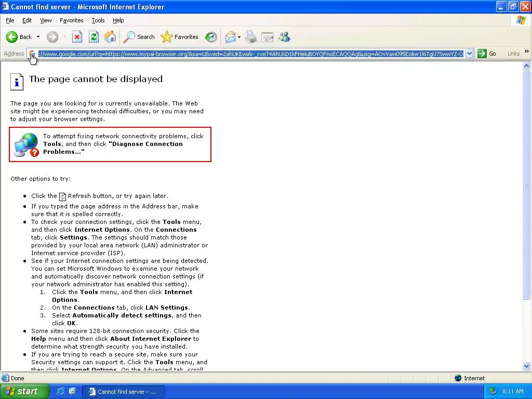
Task: Click the small Refresh icon in the list
Action: pos(62,196)
